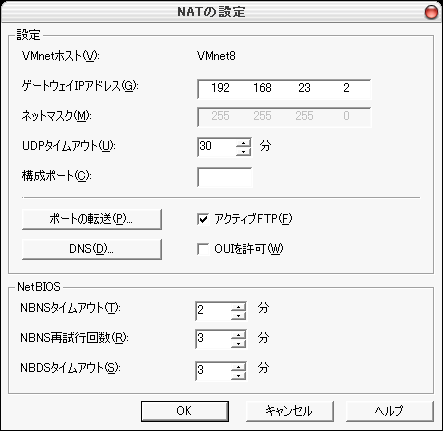The height and width of the screenshot is (431, 443).
Task: Increase the UDP timeout spinner value
Action: (x=243, y=143)
